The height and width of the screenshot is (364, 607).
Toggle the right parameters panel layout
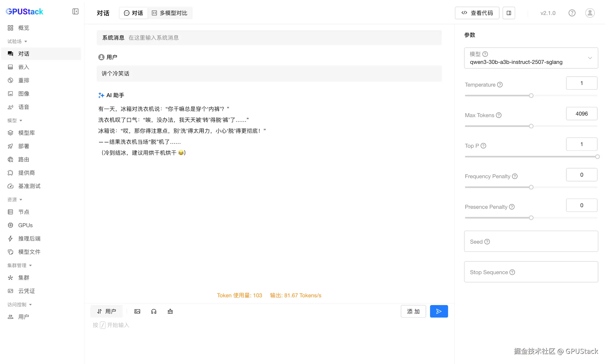point(509,13)
